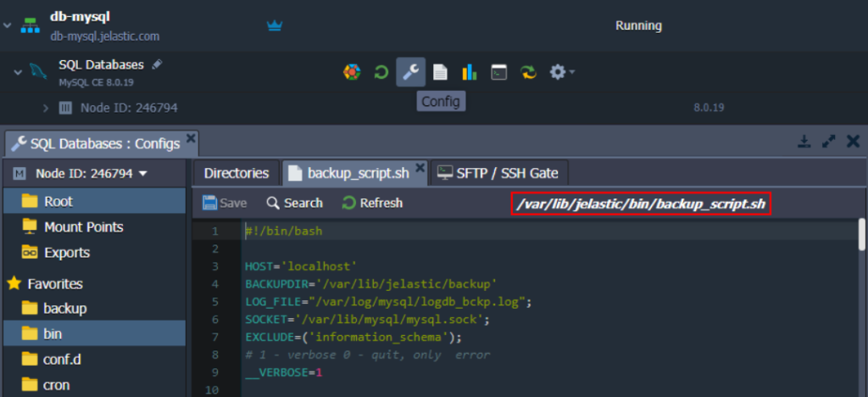The height and width of the screenshot is (397, 868).
Task: Open the Config wrench icon for SQL Databases
Action: (x=411, y=72)
